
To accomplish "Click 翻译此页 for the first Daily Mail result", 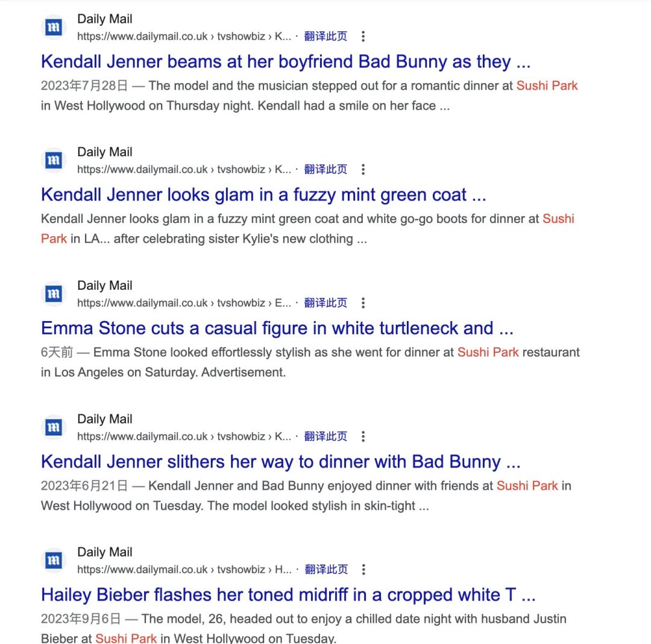I will click(325, 37).
